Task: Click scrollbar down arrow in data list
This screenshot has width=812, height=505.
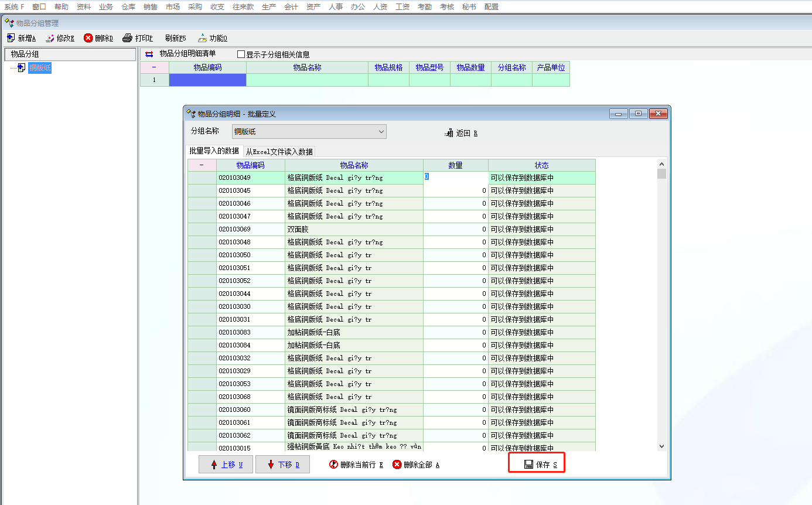Action: tap(661, 446)
